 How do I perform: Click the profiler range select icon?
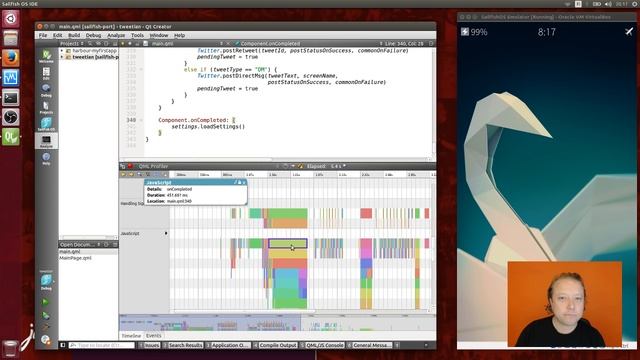(x=148, y=174)
